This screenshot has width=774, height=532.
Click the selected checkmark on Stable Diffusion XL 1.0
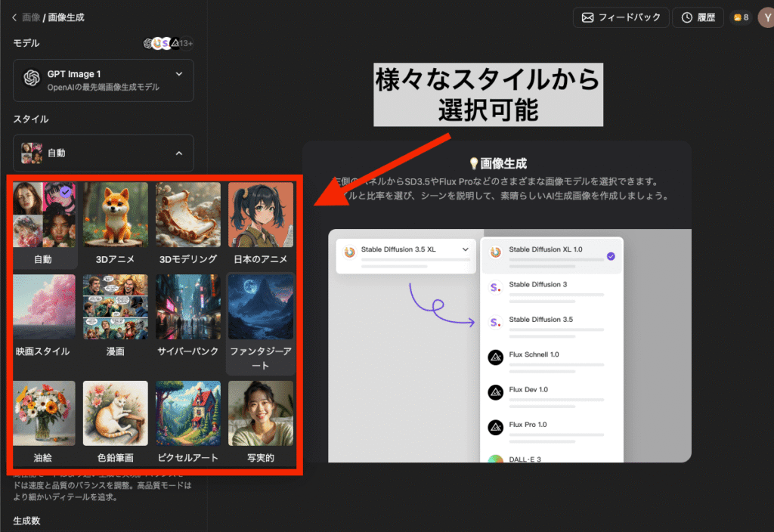point(611,256)
